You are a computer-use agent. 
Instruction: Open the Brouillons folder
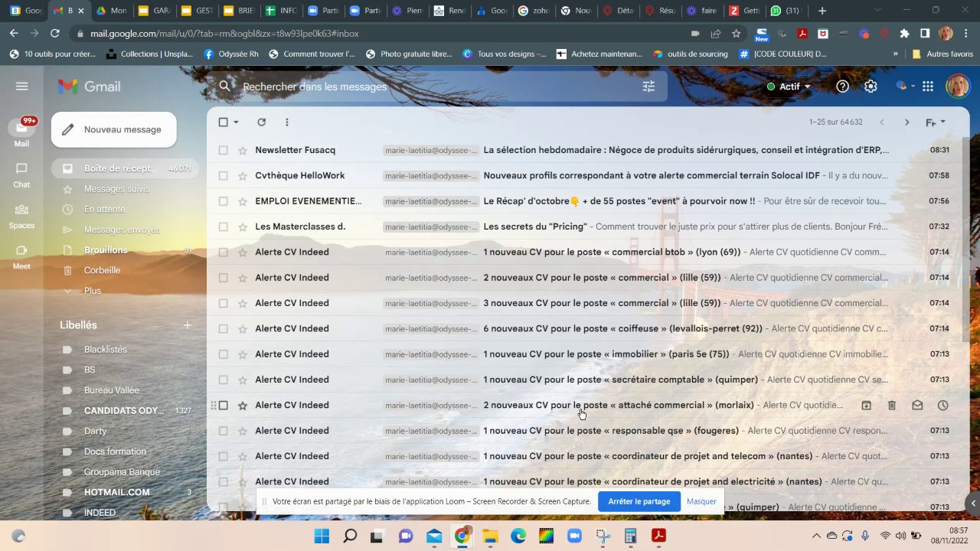[123, 250]
